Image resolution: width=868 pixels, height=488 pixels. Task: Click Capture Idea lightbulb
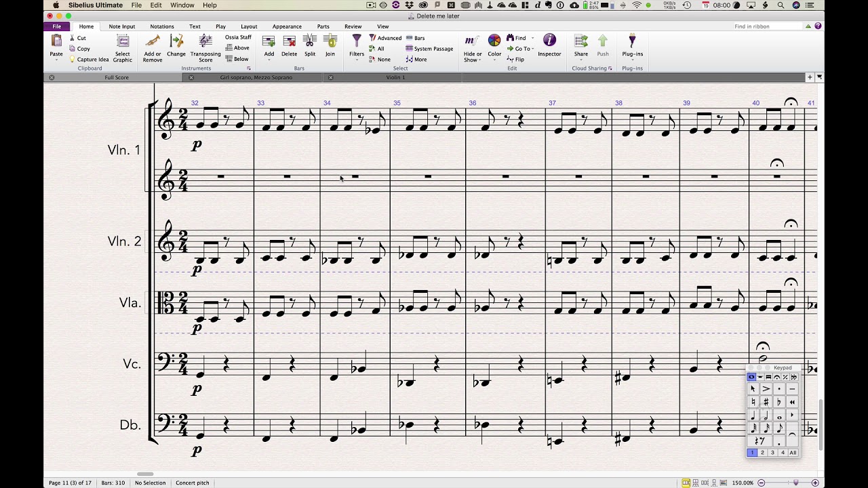coord(73,60)
